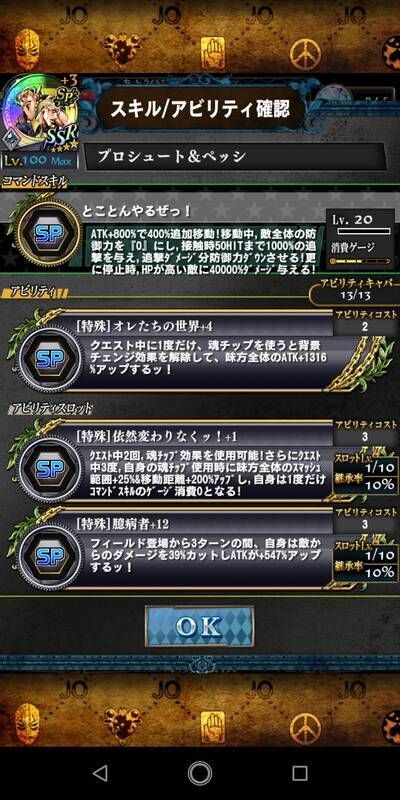Tap the Android home circle icon
Image resolution: width=400 pixels, height=800 pixels.
[200, 773]
